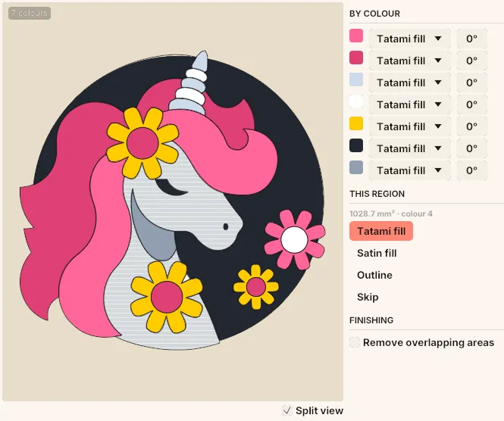Open fill type dropdown for dark pink

[x=409, y=61]
